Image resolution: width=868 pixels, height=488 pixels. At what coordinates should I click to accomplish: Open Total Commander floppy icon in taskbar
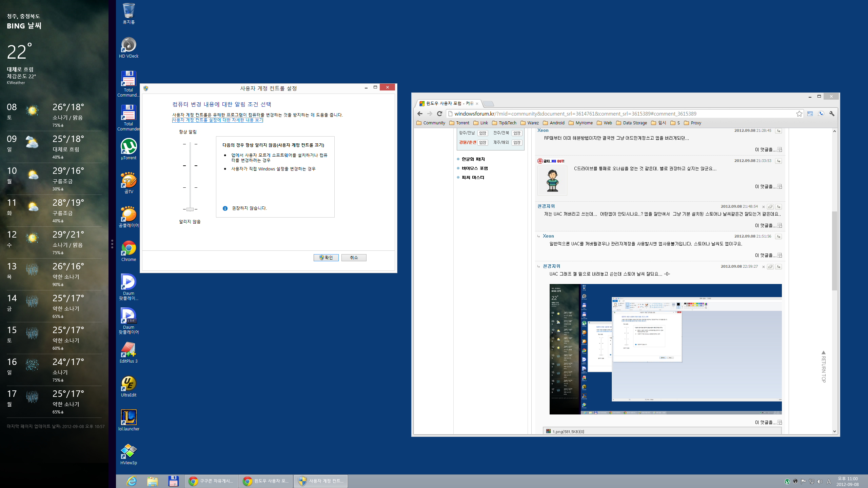coord(173,481)
